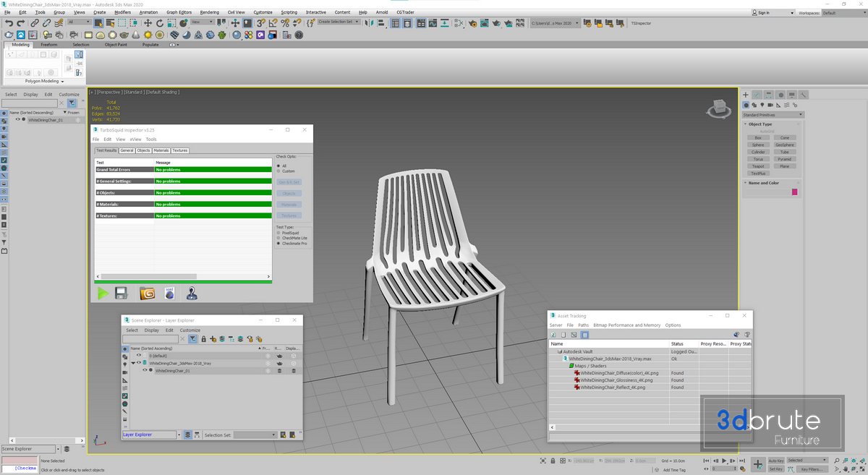Open the Rendering menu
This screenshot has width=868, height=475.
coord(209,12)
